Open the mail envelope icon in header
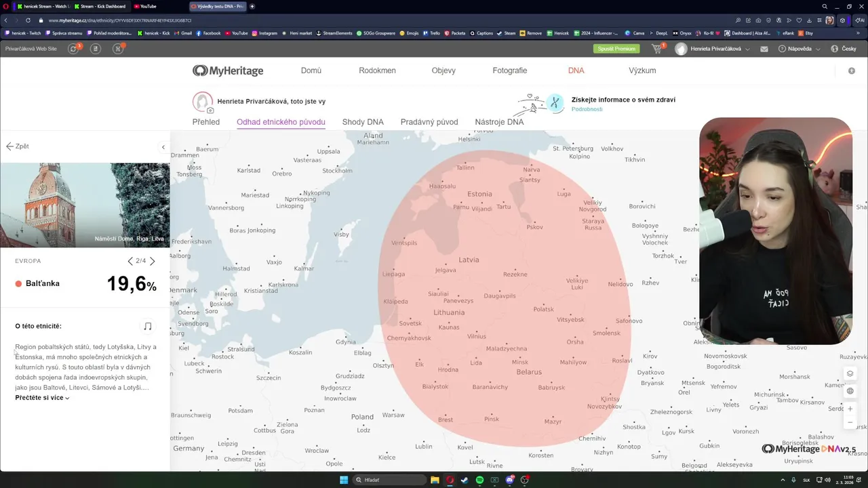 [x=764, y=49]
